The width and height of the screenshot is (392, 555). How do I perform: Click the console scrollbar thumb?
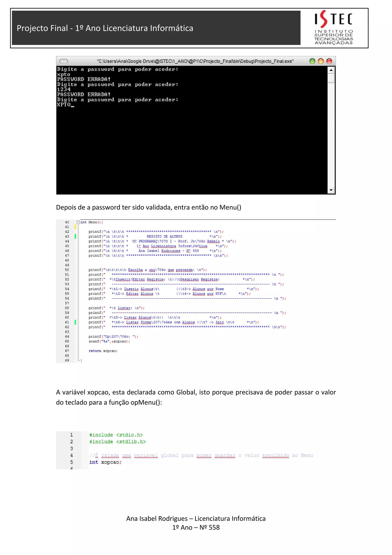[x=331, y=78]
